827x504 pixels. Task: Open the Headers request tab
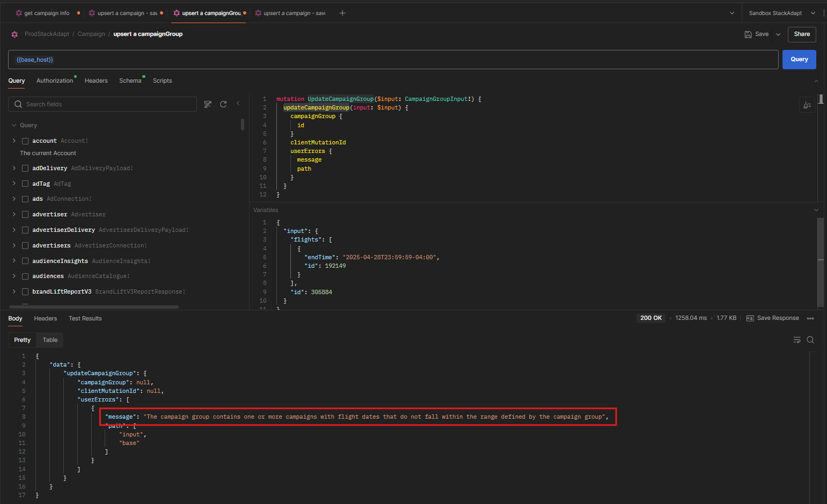[x=96, y=81]
